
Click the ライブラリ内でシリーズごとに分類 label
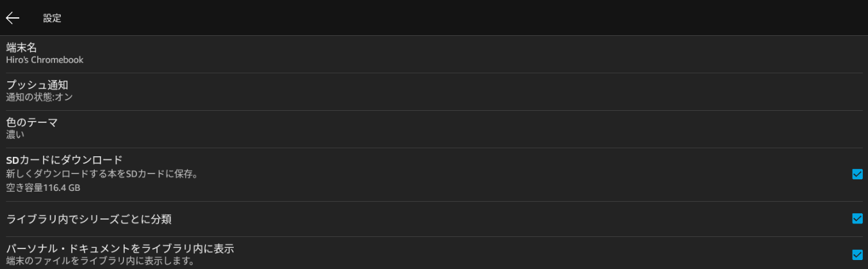click(x=89, y=220)
